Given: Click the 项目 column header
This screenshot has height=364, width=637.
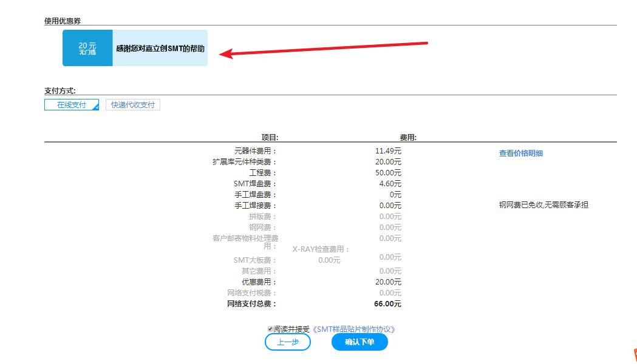Looking at the screenshot, I should click(270, 138).
